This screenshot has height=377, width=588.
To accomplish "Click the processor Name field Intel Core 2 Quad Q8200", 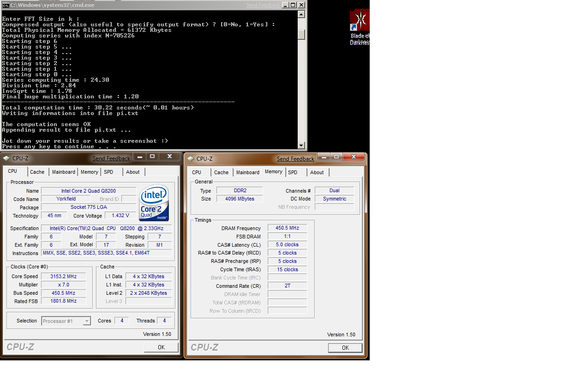I will point(89,191).
